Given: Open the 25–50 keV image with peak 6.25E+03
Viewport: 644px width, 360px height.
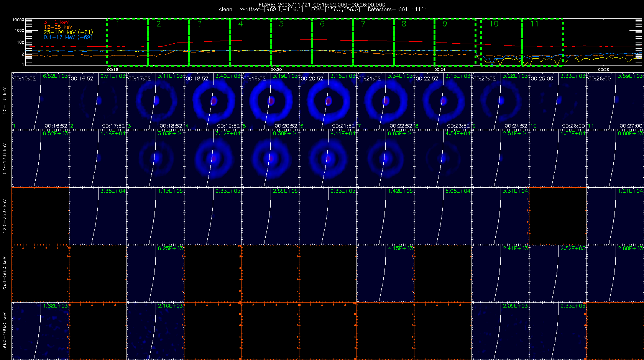Looking at the screenshot, I should point(155,273).
